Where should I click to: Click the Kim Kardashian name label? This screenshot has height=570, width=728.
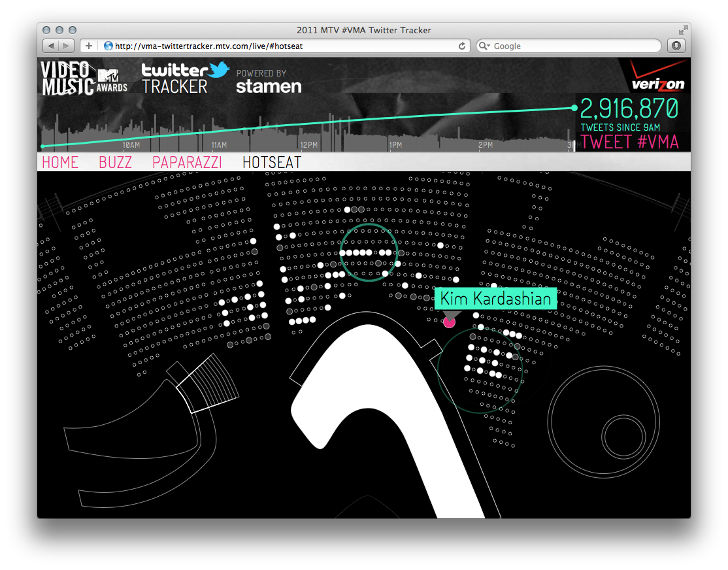tap(495, 299)
